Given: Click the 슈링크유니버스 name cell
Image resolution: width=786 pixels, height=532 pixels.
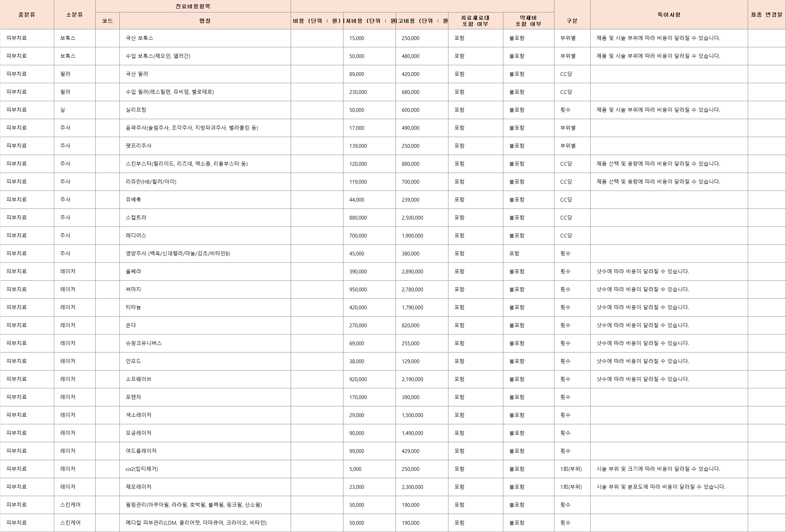Looking at the screenshot, I should [x=144, y=343].
